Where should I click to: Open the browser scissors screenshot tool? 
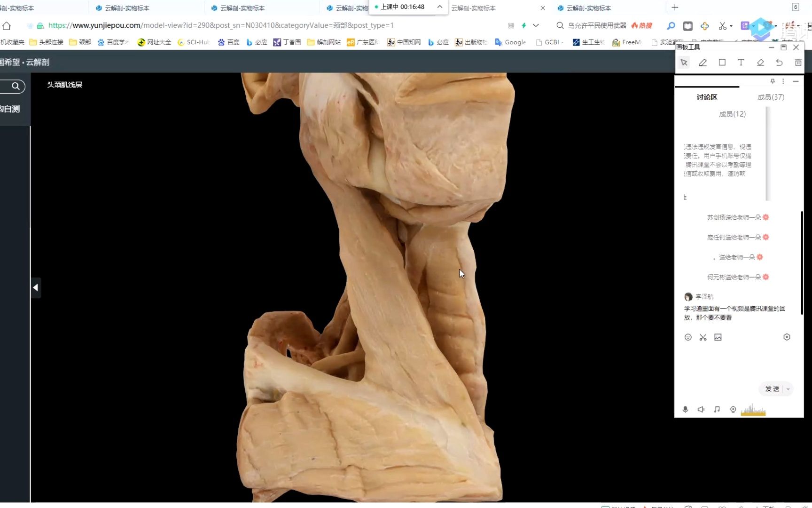click(722, 26)
